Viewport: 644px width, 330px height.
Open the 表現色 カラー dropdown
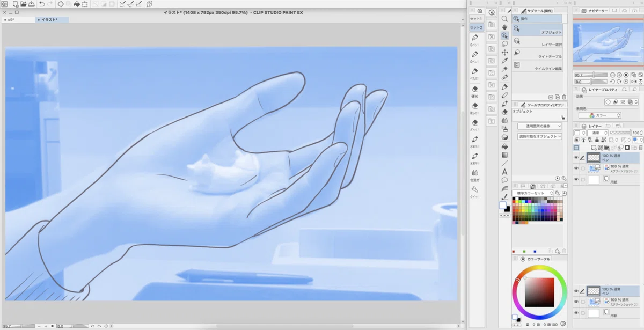(x=599, y=115)
